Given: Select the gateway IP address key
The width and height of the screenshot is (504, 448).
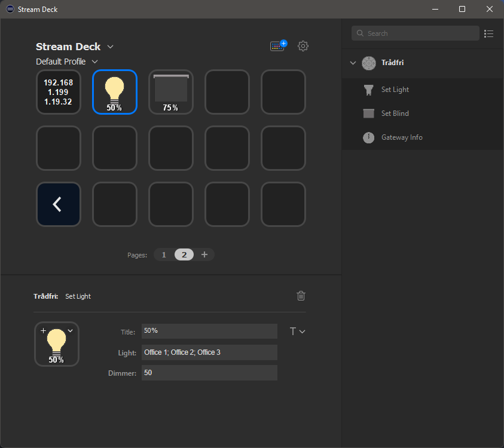Looking at the screenshot, I should click(59, 92).
